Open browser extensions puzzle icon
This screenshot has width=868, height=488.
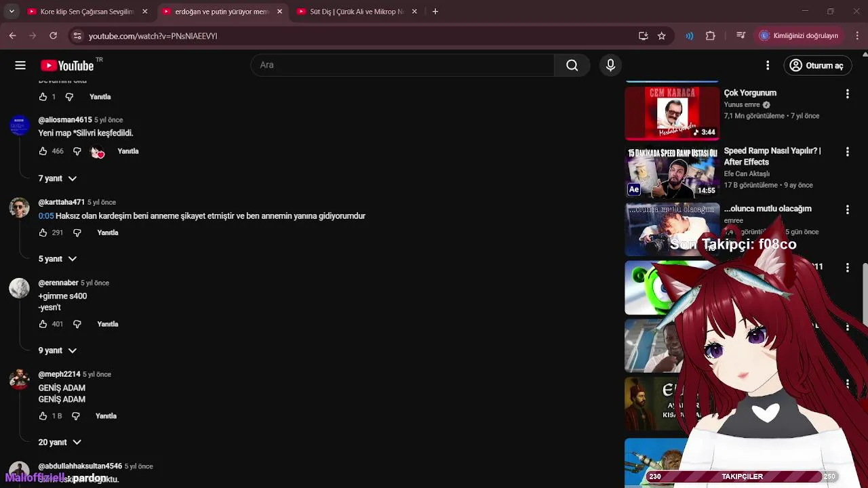pyautogui.click(x=711, y=36)
